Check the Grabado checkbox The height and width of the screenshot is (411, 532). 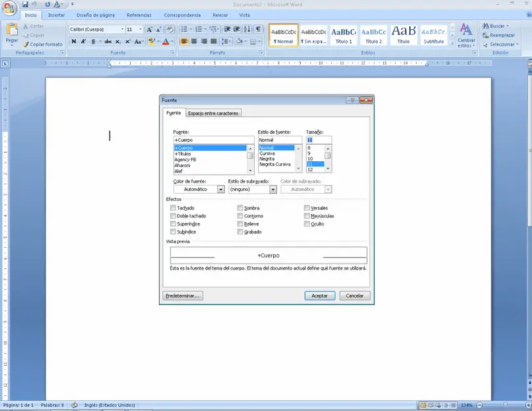coord(240,232)
